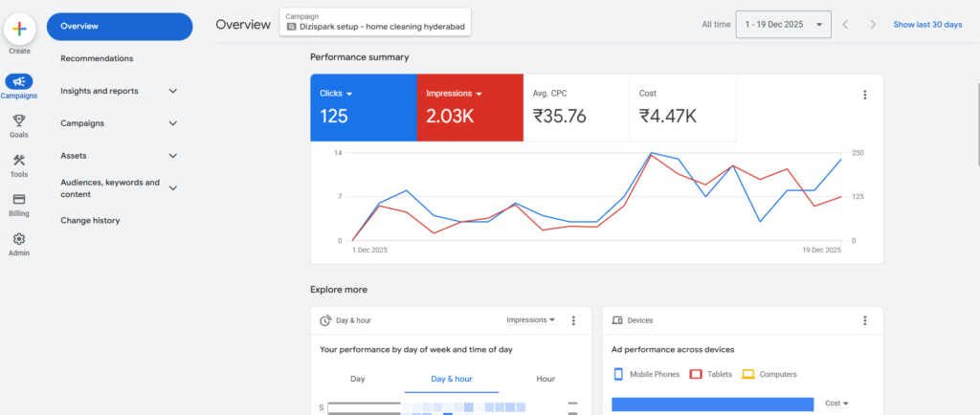Viewport: 980px width, 415px height.
Task: Open the red Impressions metric dropdown
Action: click(455, 94)
